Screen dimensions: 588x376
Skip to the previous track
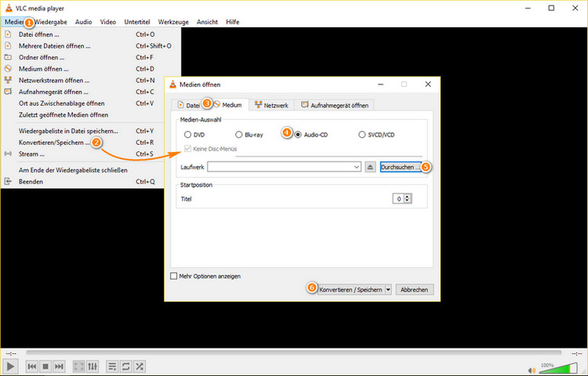[x=32, y=366]
